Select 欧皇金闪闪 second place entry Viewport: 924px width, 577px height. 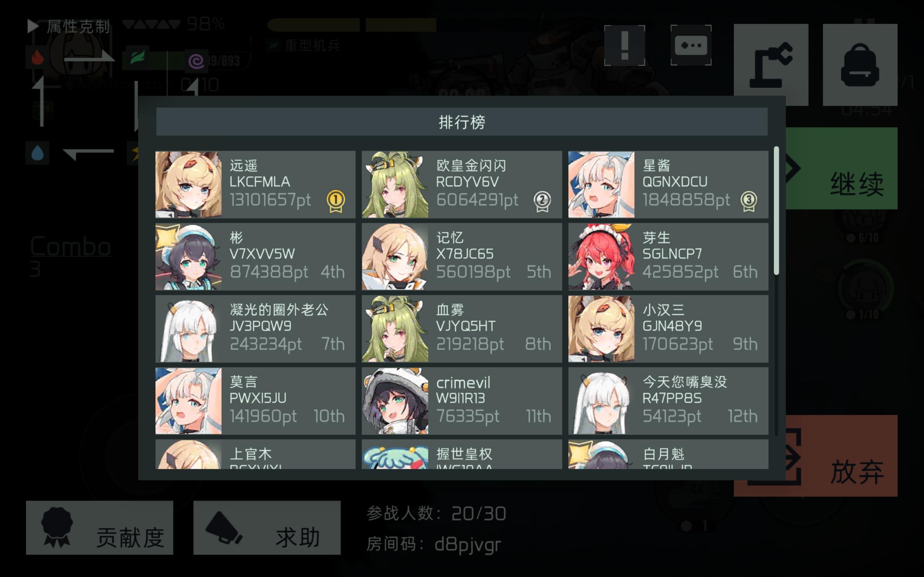[x=462, y=184]
